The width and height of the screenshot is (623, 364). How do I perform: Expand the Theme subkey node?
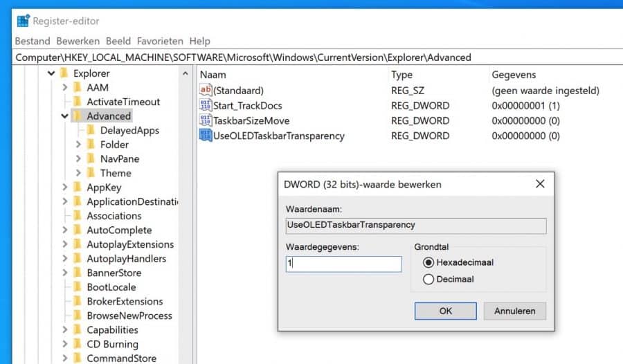click(x=78, y=173)
